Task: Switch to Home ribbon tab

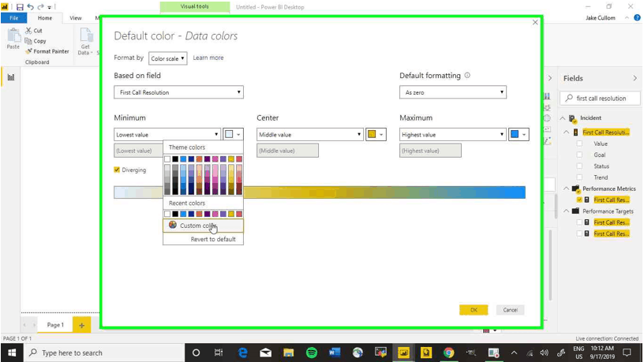Action: pyautogui.click(x=45, y=18)
